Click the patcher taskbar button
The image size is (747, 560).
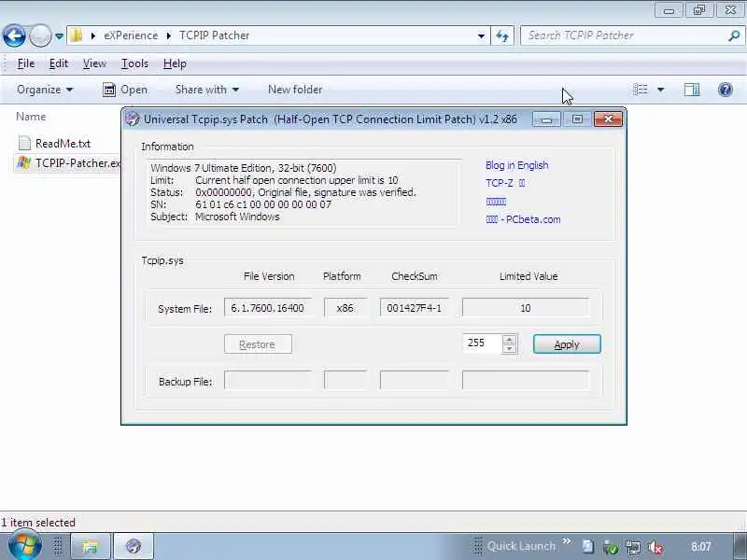[134, 546]
